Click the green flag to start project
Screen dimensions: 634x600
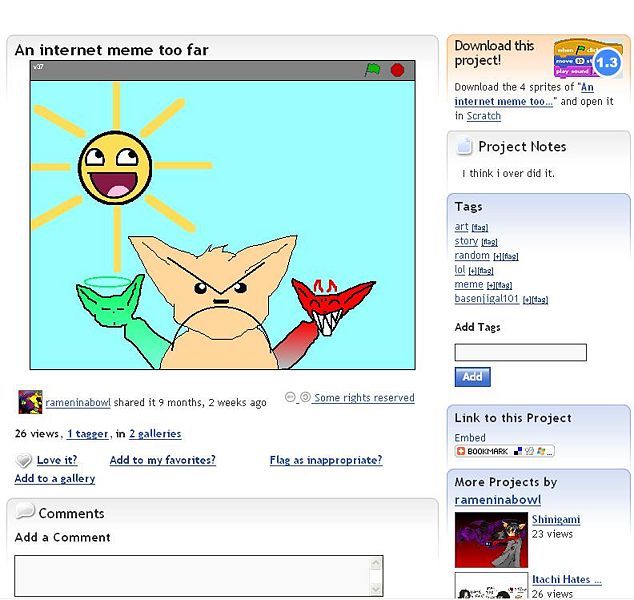point(372,70)
